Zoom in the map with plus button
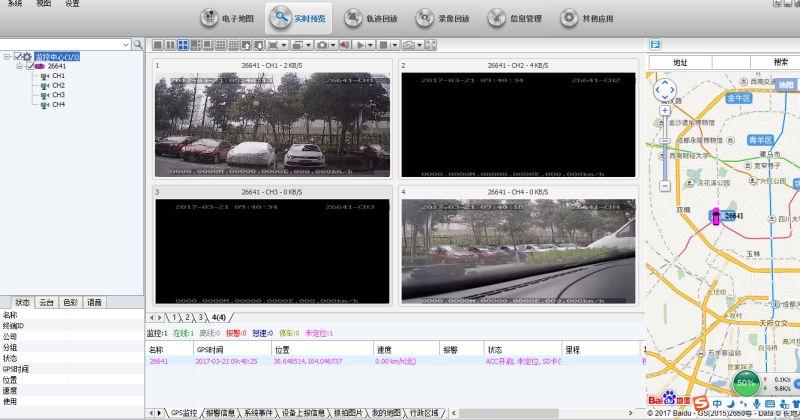800x420 pixels. point(665,110)
